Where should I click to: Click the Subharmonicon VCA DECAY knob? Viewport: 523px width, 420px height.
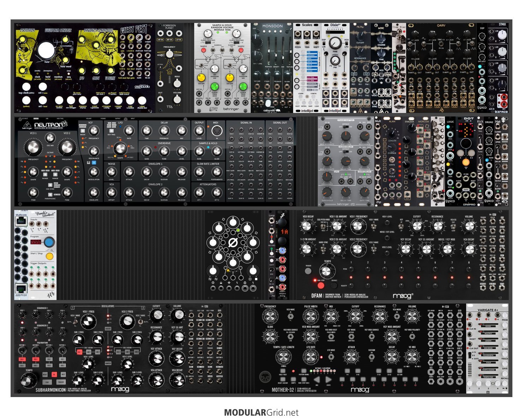pos(177,381)
